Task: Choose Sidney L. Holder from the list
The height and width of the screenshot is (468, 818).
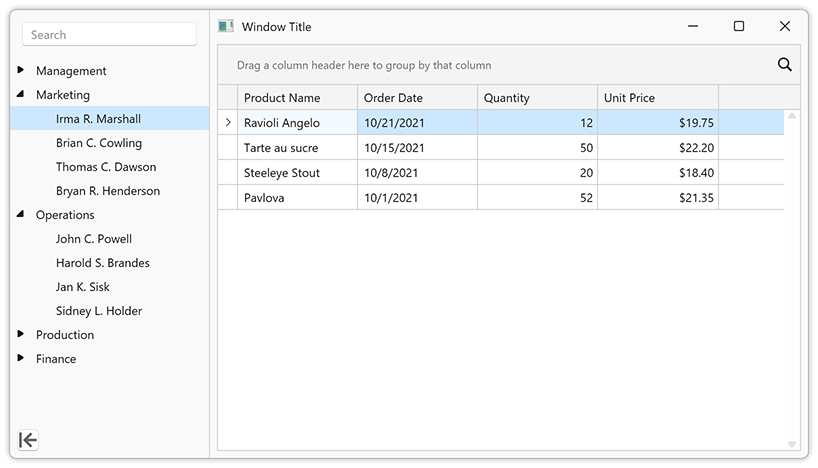Action: tap(99, 311)
